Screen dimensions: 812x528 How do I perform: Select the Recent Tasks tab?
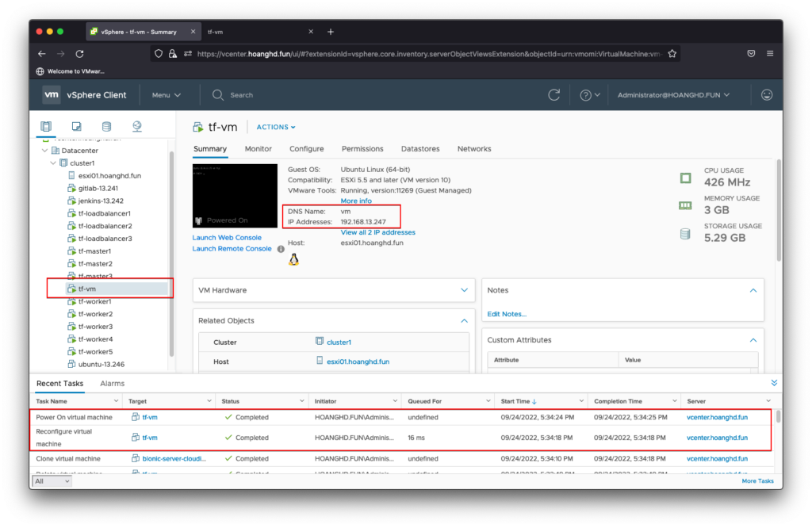[x=59, y=384]
